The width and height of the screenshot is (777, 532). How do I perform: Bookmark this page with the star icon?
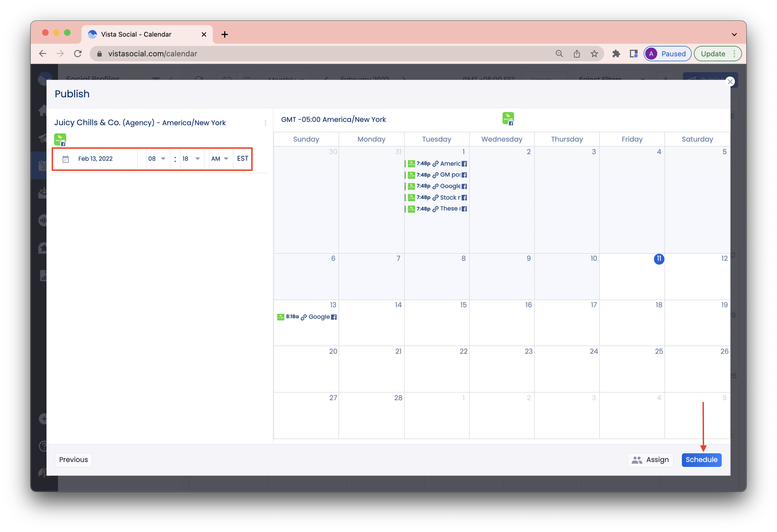coord(594,54)
